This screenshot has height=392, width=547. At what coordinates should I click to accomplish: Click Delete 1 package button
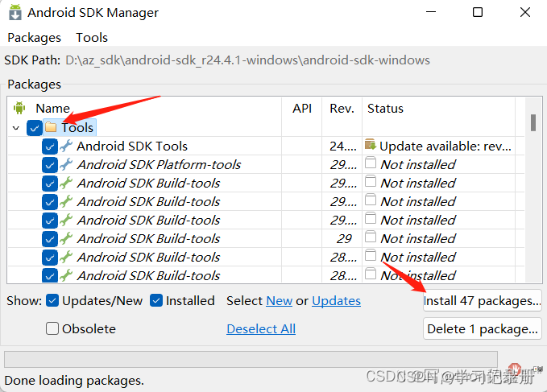[x=482, y=328]
